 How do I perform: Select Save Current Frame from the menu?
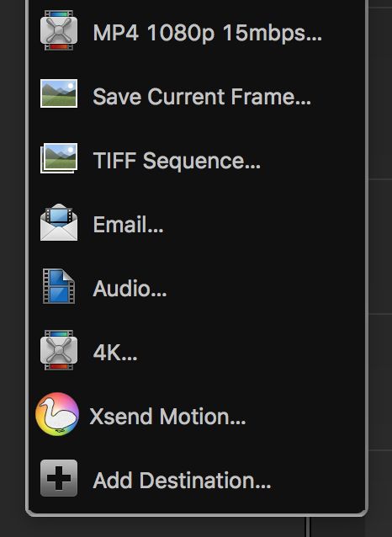coord(197,96)
